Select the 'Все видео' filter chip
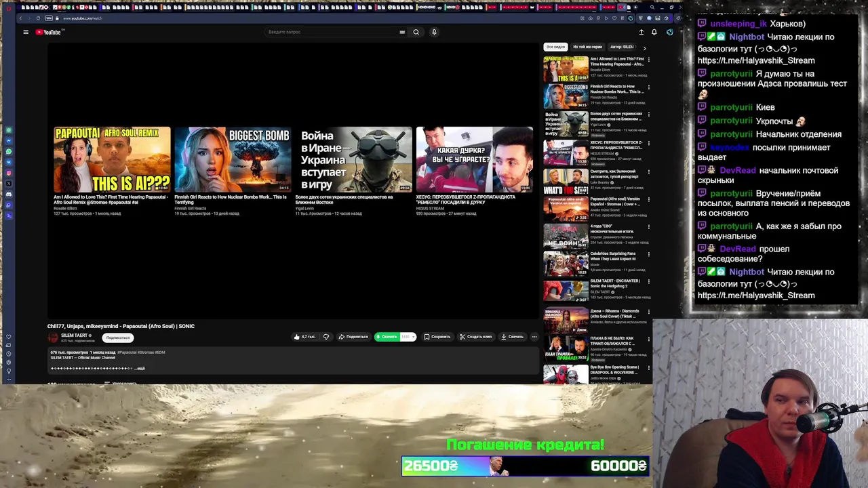This screenshot has height=488, width=868. 555,47
